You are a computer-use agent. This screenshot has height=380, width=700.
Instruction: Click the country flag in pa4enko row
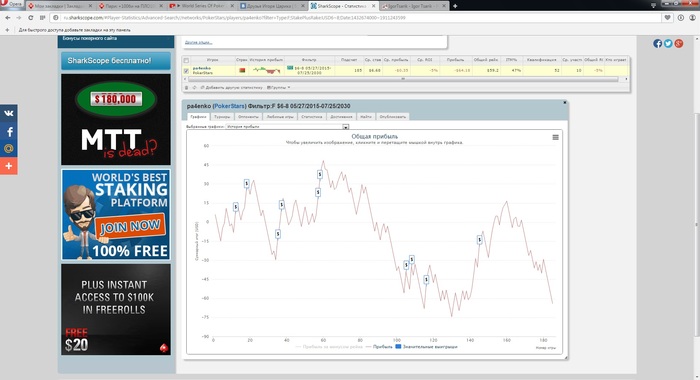242,70
